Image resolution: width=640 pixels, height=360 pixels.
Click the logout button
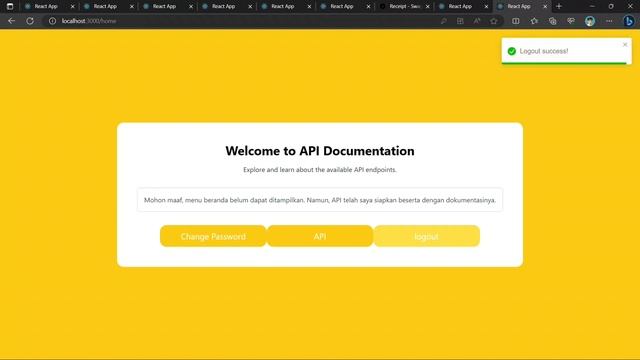click(427, 236)
